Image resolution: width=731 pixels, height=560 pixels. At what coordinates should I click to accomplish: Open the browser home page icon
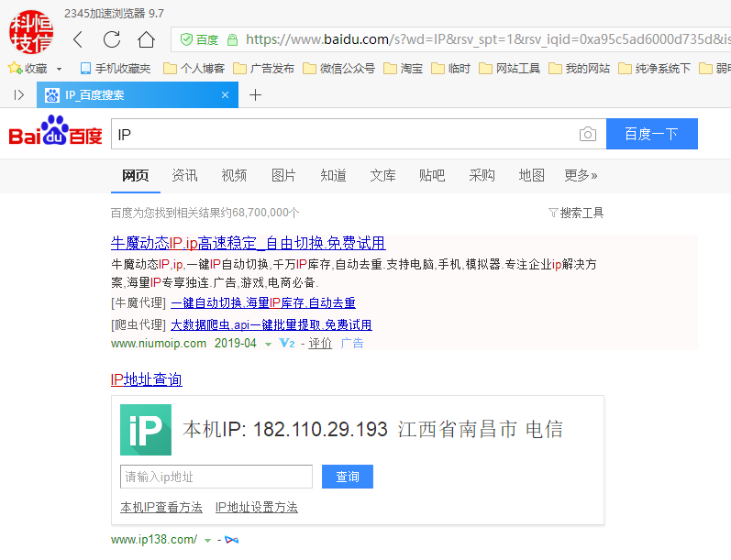pyautogui.click(x=147, y=39)
